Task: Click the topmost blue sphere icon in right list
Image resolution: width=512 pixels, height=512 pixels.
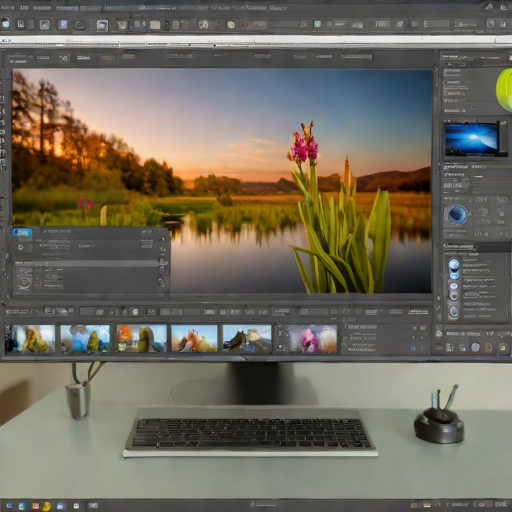Action: (454, 265)
